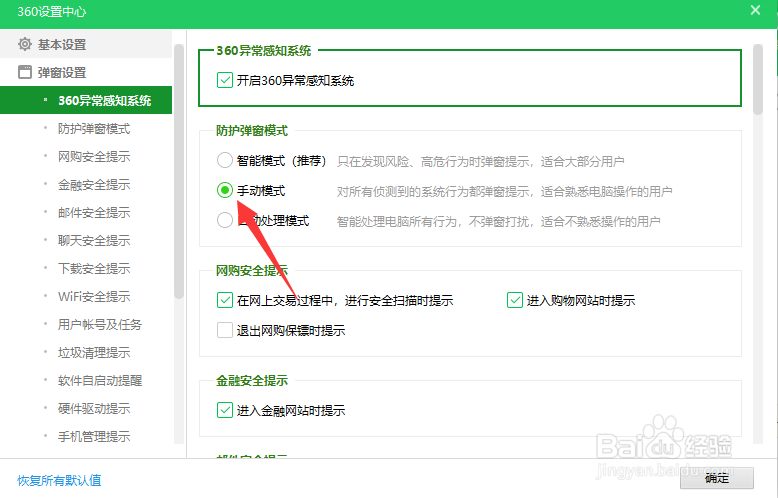Select 自动处理模式 radio button
This screenshot has height=498, width=778.
coord(225,220)
